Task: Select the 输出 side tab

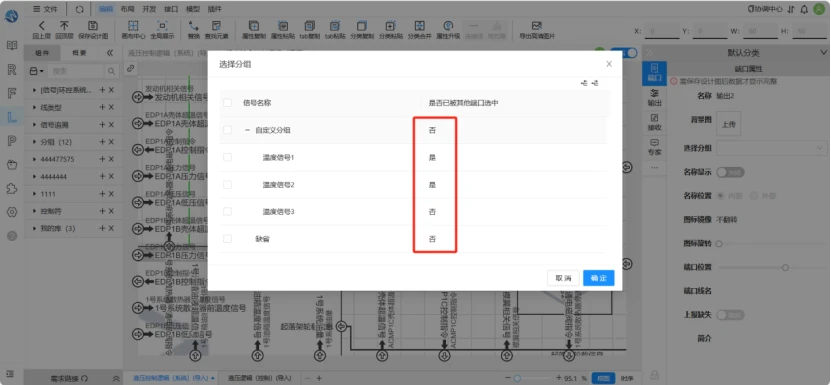Action: [x=654, y=97]
